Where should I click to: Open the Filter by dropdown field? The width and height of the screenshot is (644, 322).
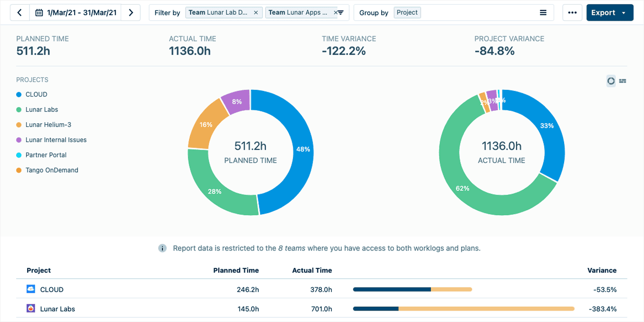coord(167,13)
